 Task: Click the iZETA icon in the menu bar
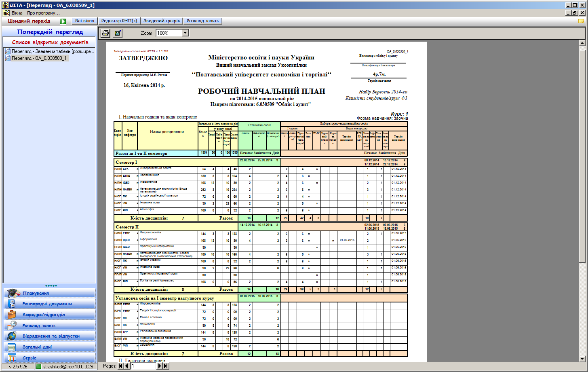coord(6,13)
